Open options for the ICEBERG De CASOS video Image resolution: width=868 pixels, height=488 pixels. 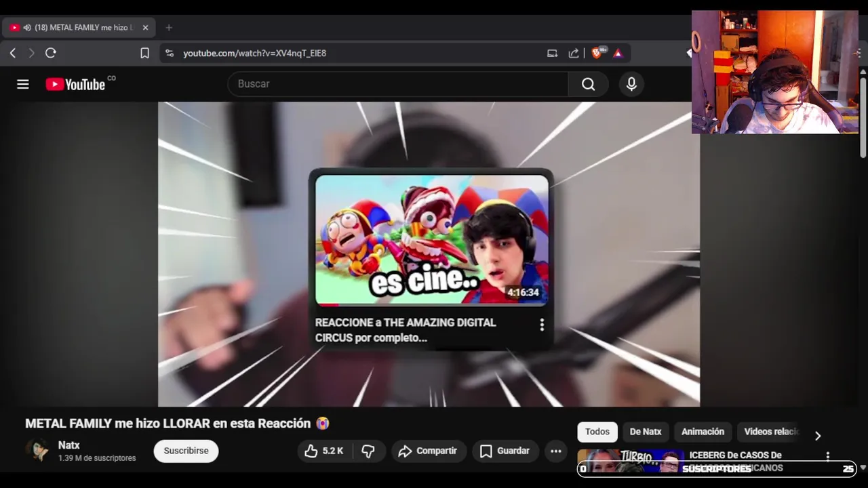827,457
